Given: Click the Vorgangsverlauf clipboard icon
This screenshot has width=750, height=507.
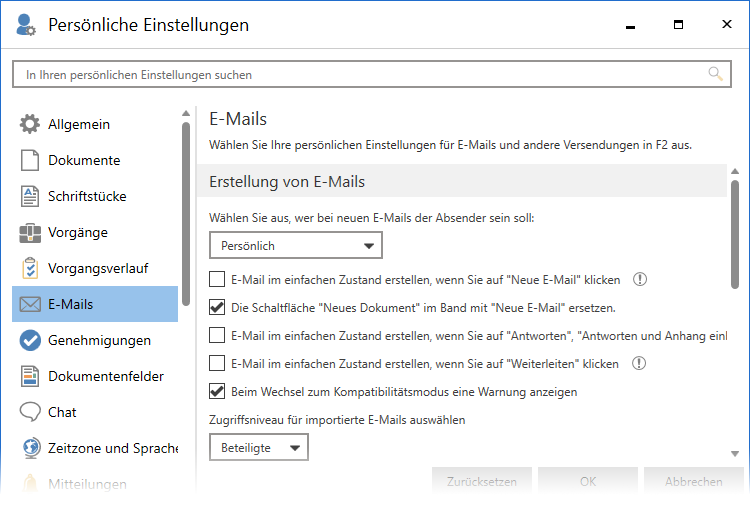Looking at the screenshot, I should click(x=30, y=268).
